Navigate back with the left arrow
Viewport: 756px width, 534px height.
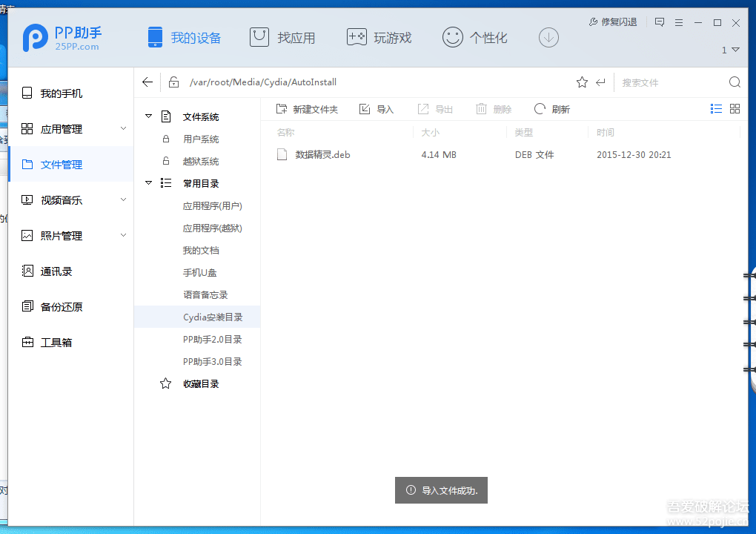[147, 82]
